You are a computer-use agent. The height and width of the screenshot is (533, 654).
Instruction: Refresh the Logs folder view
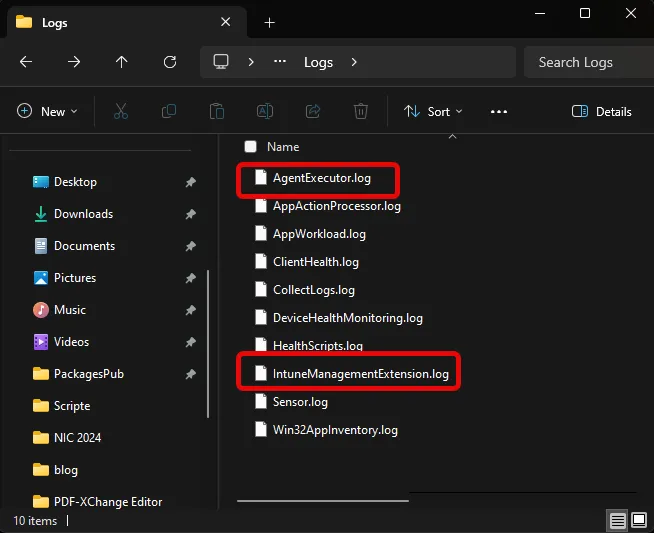[170, 62]
